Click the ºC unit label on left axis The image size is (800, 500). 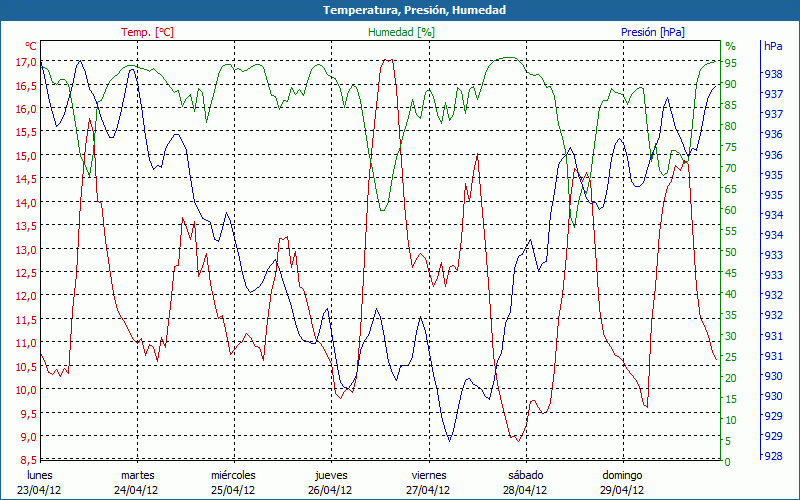tap(30, 46)
